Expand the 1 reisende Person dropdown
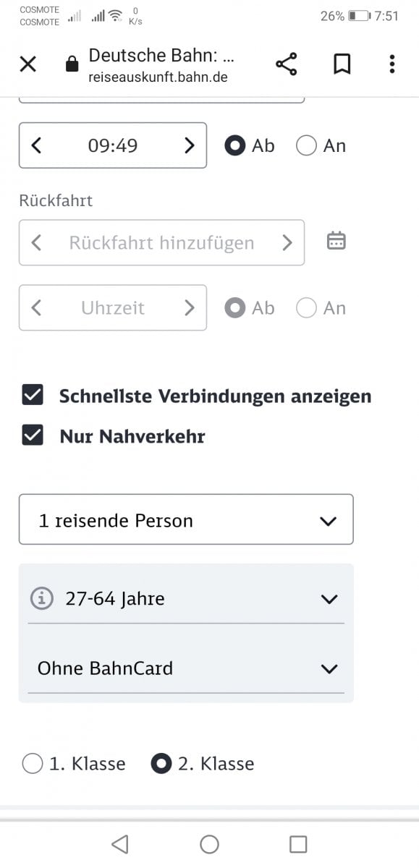Image resolution: width=419 pixels, height=868 pixels. pos(186,520)
